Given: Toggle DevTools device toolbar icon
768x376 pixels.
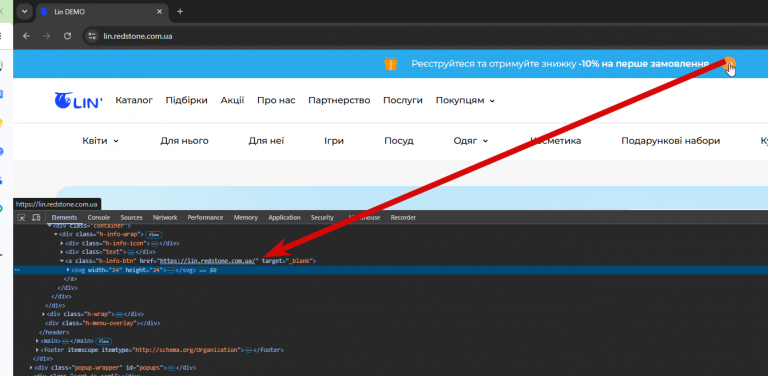Looking at the screenshot, I should 36,217.
